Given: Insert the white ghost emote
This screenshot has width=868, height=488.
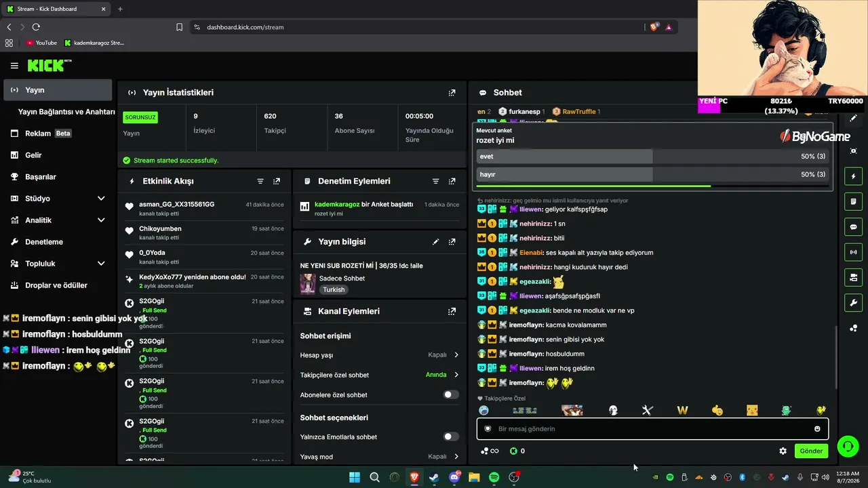Looking at the screenshot, I should (613, 410).
